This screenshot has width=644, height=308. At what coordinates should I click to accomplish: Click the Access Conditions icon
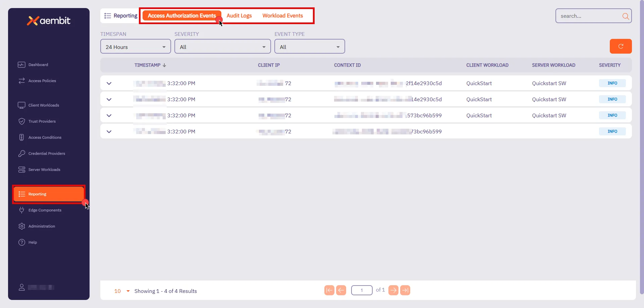tap(21, 137)
